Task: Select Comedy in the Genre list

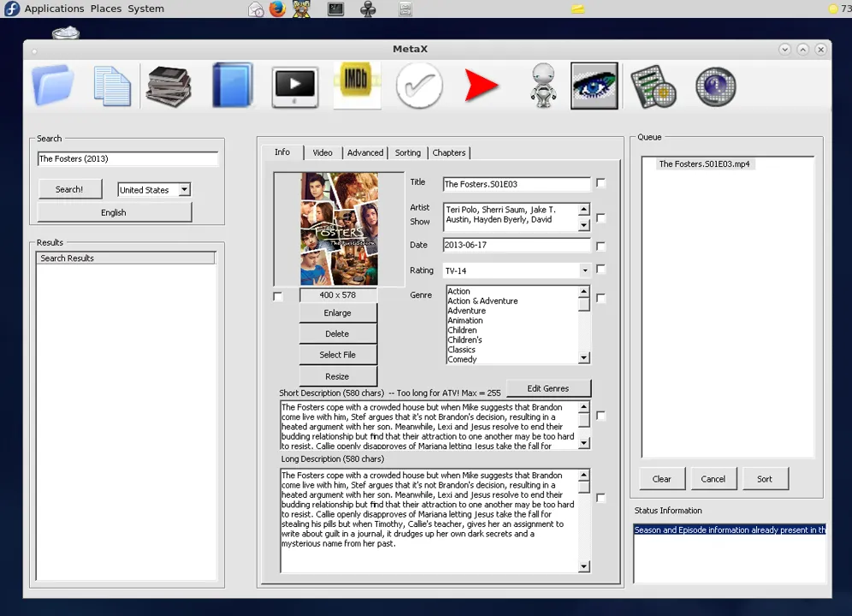Action: click(462, 359)
